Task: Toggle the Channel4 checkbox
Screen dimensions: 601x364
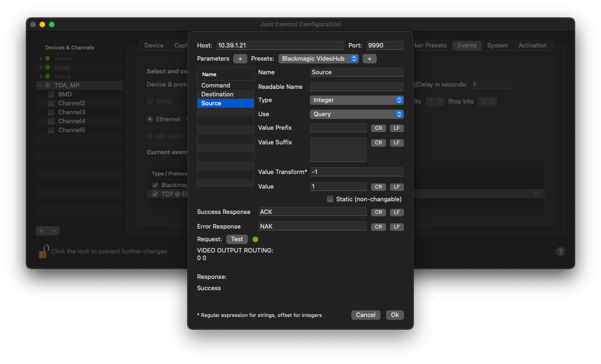Action: pyautogui.click(x=51, y=121)
